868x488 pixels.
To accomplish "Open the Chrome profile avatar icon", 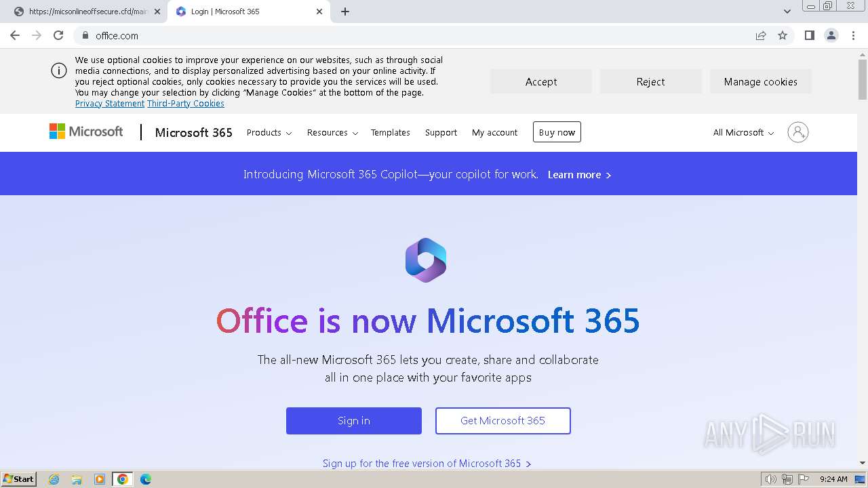I will [831, 35].
